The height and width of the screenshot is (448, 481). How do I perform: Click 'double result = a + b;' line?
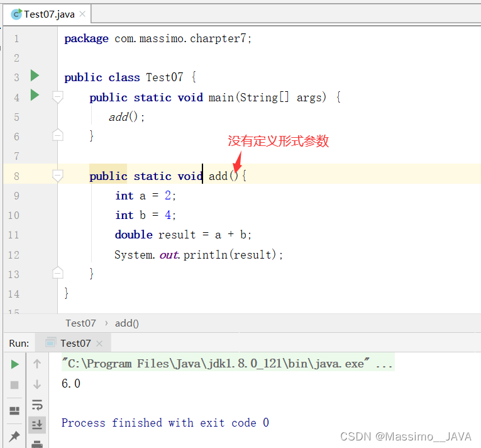(x=183, y=235)
